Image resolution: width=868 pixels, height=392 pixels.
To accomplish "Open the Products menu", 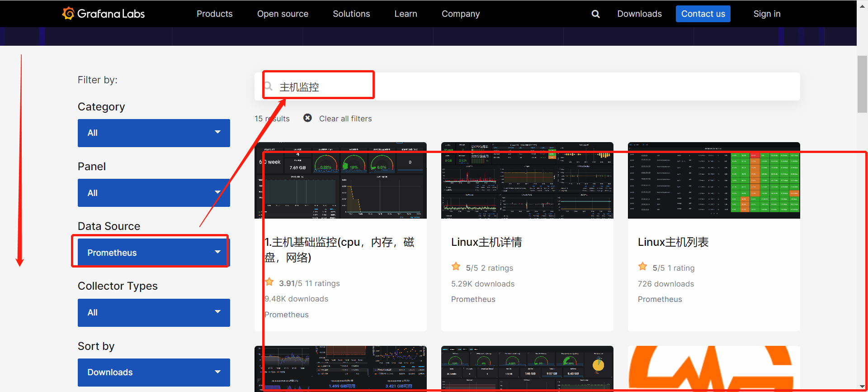I will [214, 14].
